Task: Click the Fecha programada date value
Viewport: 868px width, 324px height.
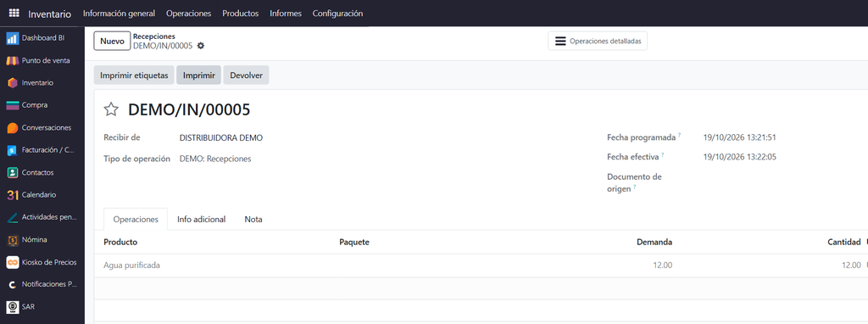Action: (739, 137)
